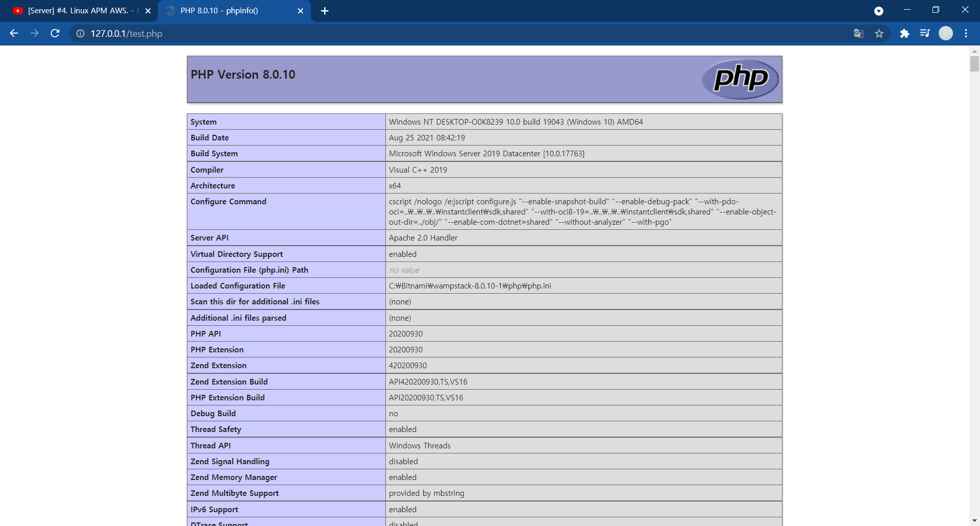Open the site information icon

pyautogui.click(x=80, y=34)
